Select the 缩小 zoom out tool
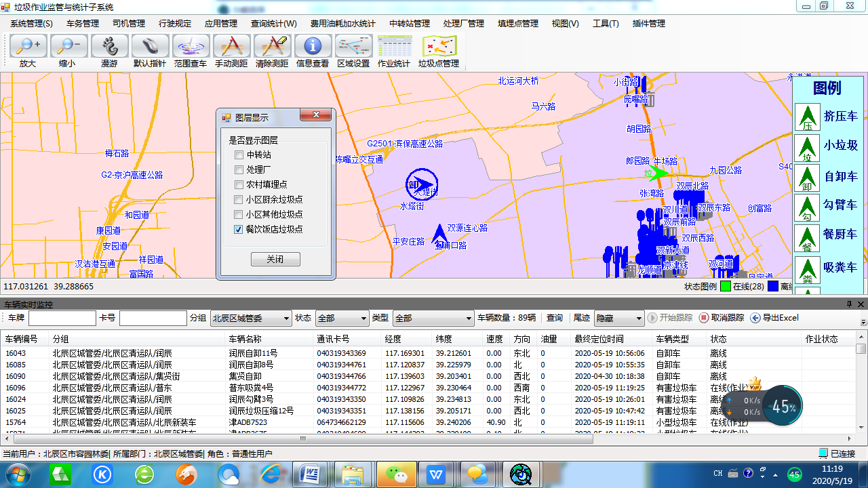868x488 pixels. [x=68, y=47]
